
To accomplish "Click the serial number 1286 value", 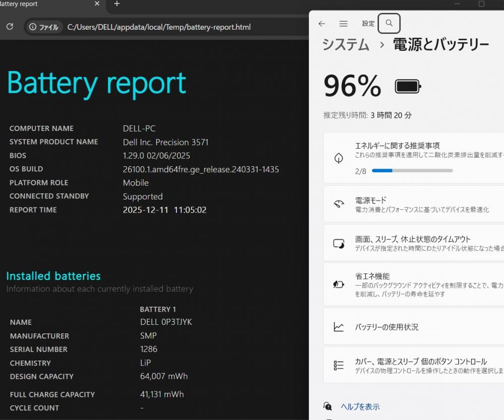I will (149, 349).
